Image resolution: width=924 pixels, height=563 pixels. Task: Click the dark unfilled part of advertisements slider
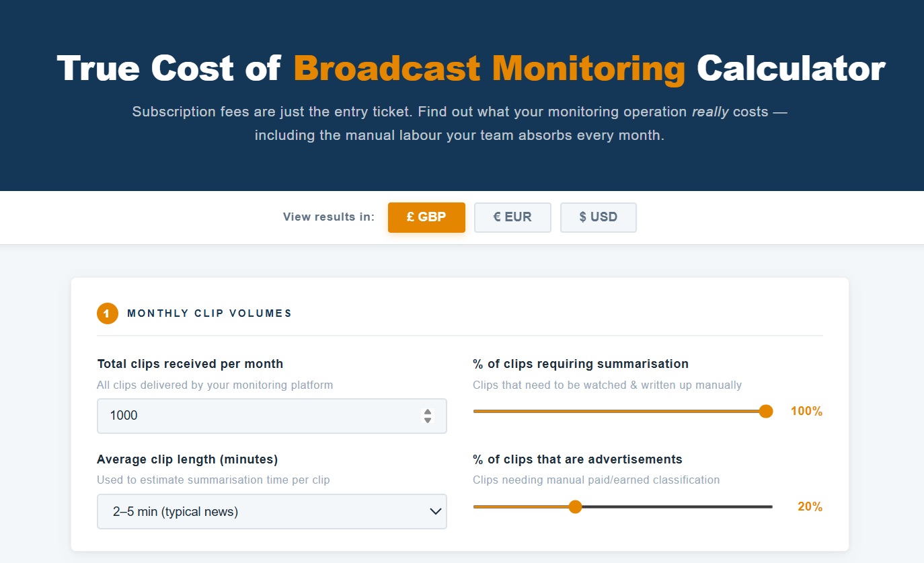coord(672,506)
